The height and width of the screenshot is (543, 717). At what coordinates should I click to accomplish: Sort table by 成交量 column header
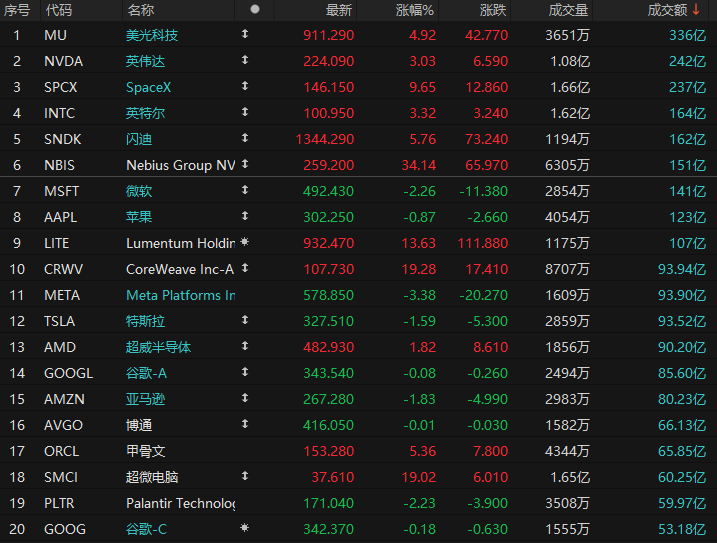568,10
